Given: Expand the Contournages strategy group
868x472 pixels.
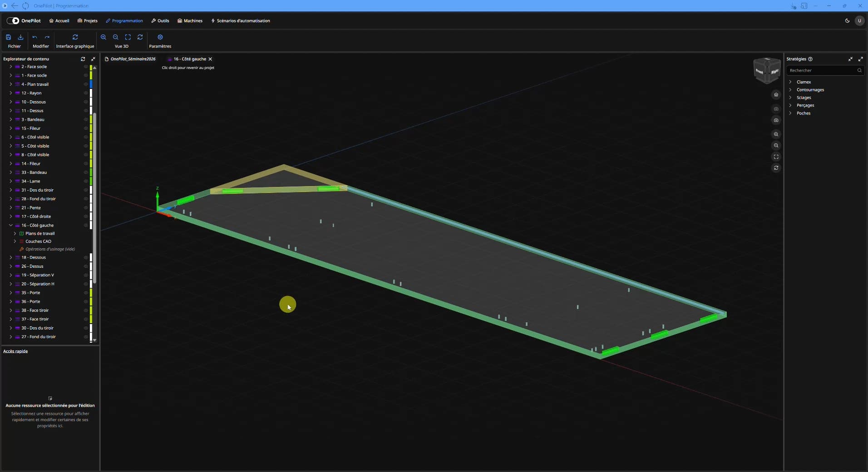Looking at the screenshot, I should 790,90.
